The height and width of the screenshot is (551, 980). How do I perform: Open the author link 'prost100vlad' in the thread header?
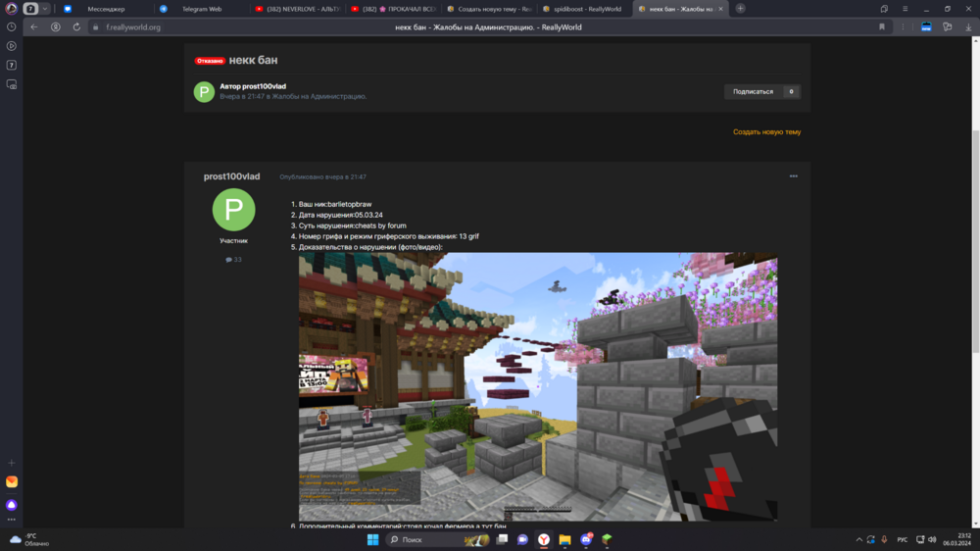[264, 86]
